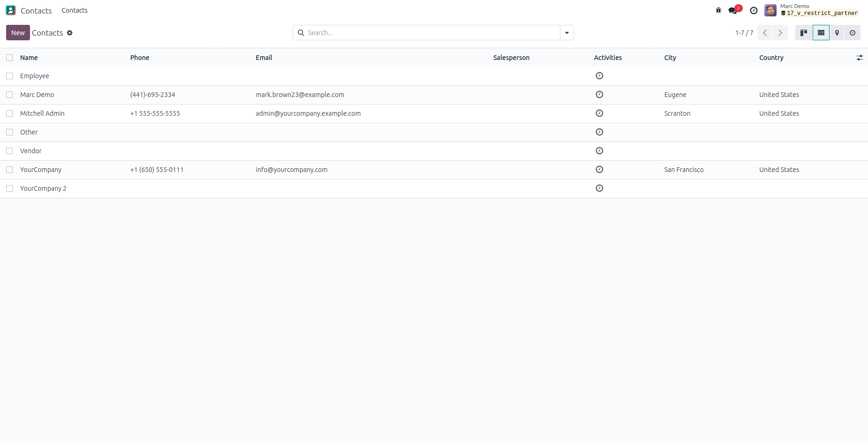
Task: Check the Other row checkbox
Action: pos(9,132)
